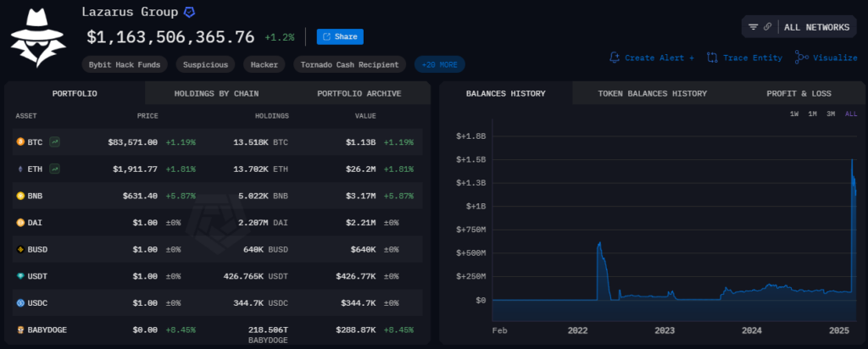Click the BUSD coin icon

(20, 249)
